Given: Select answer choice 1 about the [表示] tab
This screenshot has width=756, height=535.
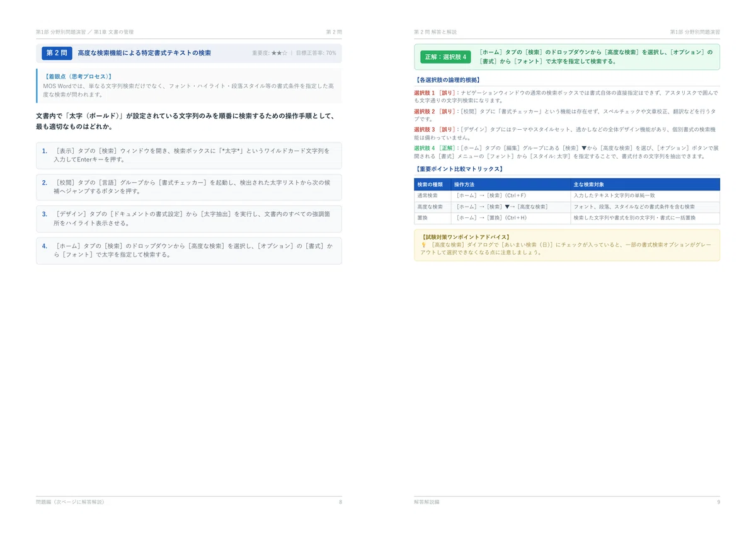Looking at the screenshot, I should click(189, 155).
